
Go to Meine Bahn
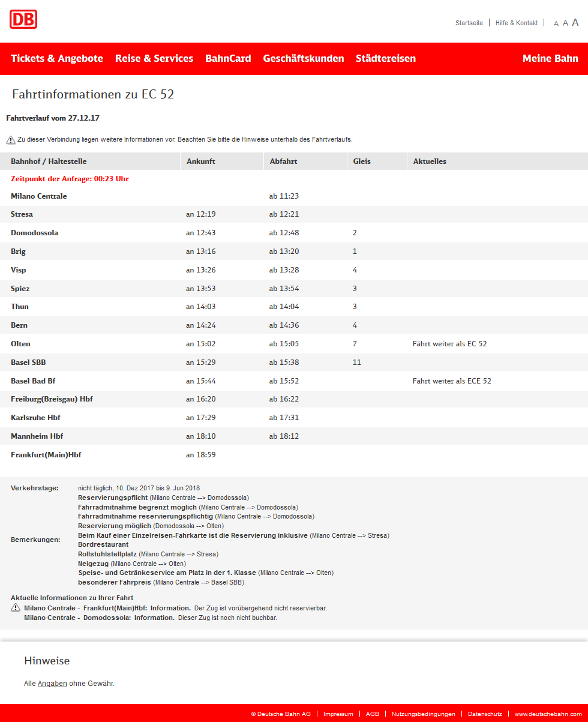pos(550,58)
